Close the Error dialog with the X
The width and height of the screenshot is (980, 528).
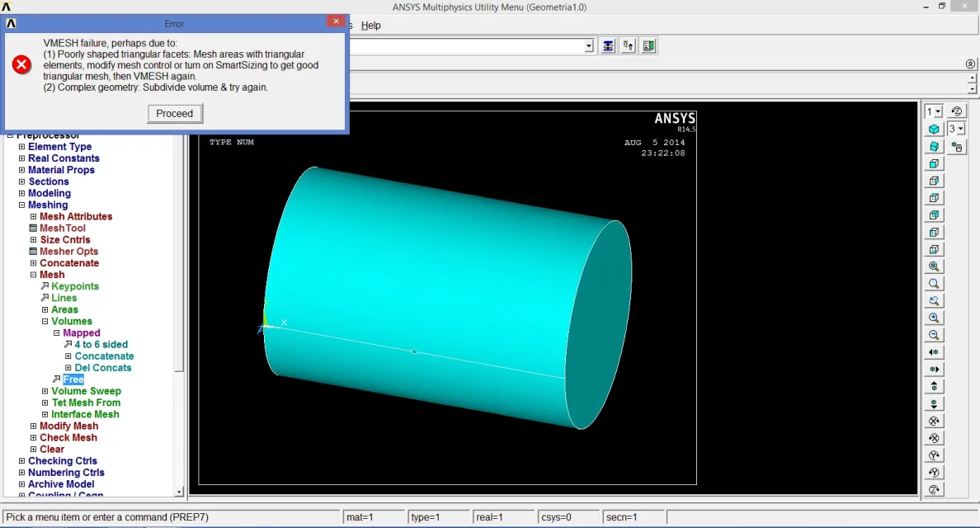336,21
